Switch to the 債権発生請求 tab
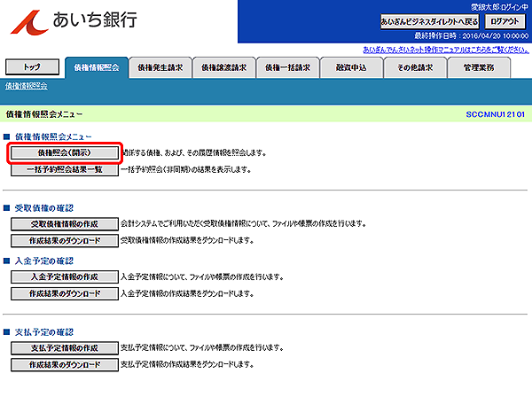 160,67
